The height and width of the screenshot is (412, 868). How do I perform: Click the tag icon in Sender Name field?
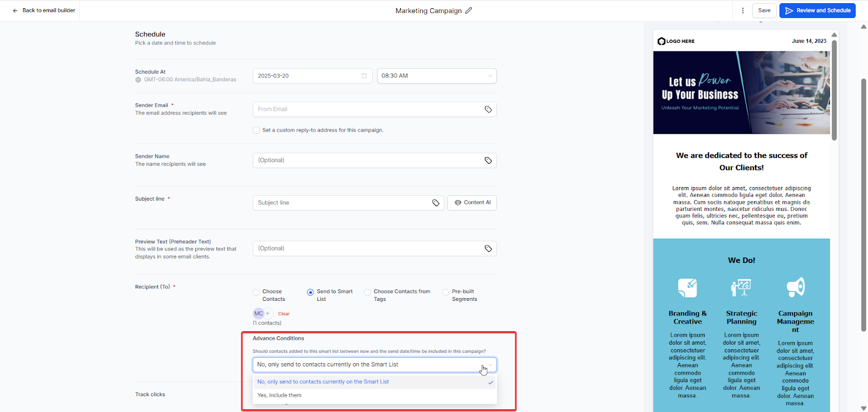(488, 160)
